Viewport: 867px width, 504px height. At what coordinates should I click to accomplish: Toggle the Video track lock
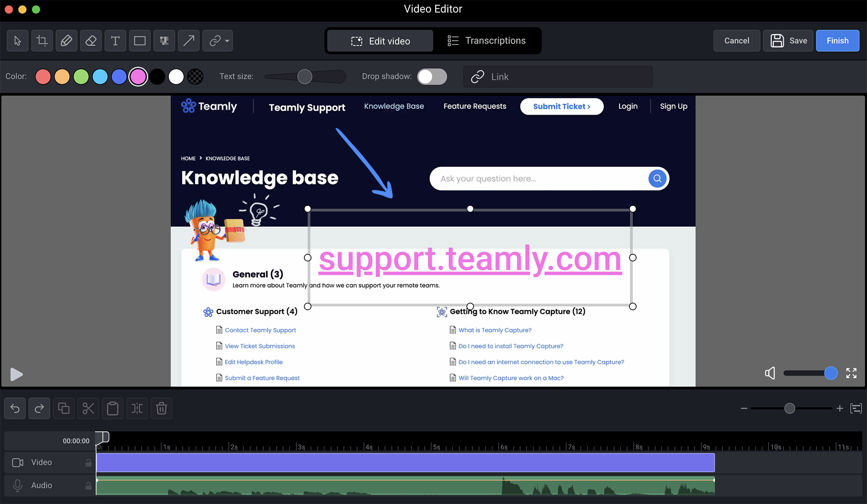click(88, 463)
